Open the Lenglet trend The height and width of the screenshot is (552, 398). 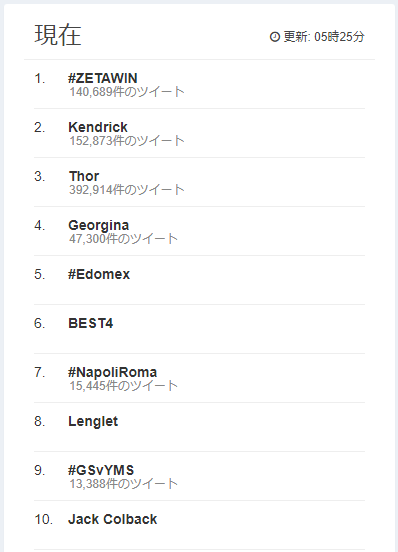tap(93, 421)
